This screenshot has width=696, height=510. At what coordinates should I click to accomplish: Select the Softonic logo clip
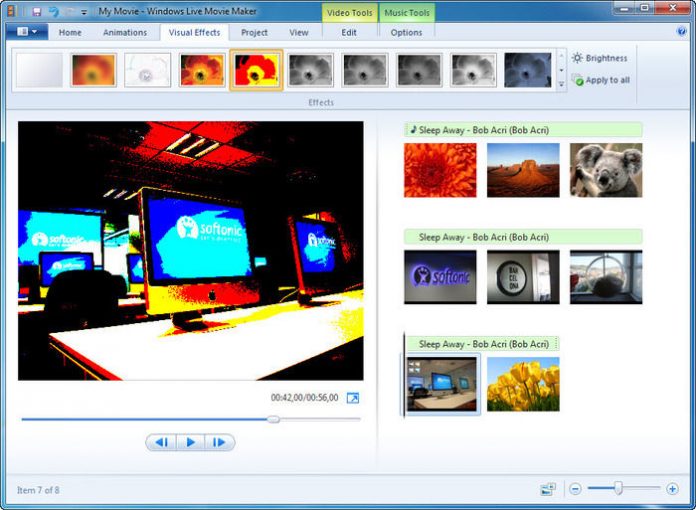pos(440,277)
